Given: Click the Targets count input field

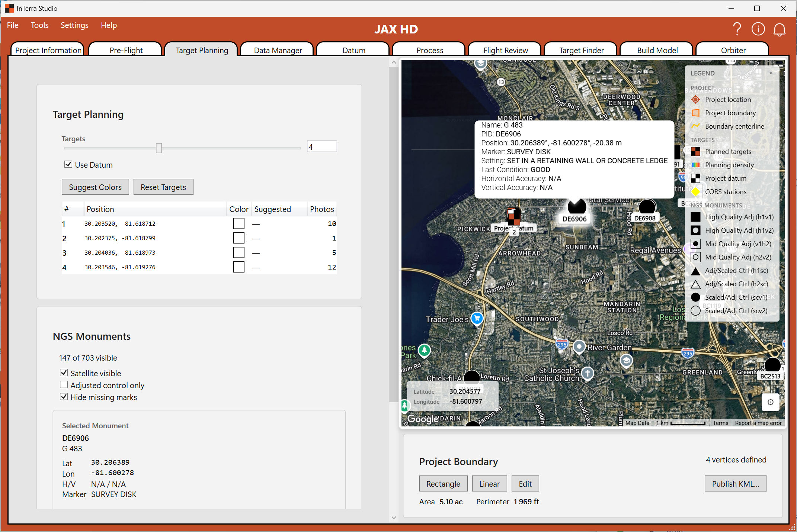Looking at the screenshot, I should (322, 146).
